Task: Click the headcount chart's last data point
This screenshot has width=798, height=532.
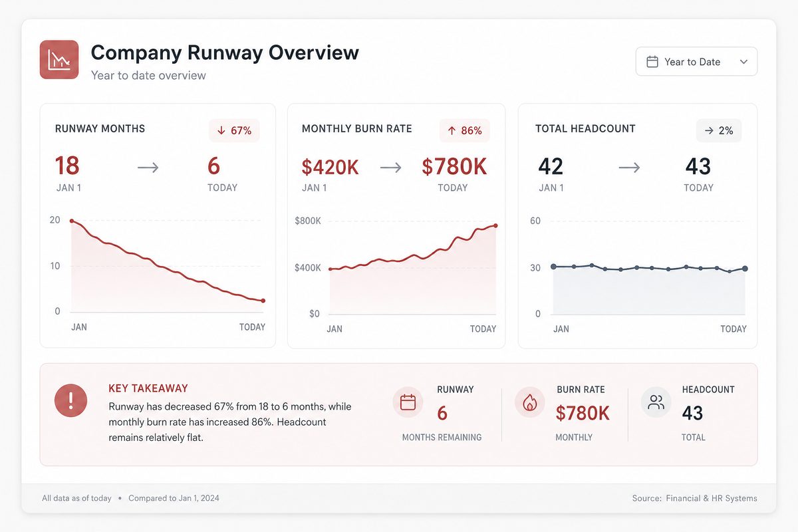Action: (745, 269)
